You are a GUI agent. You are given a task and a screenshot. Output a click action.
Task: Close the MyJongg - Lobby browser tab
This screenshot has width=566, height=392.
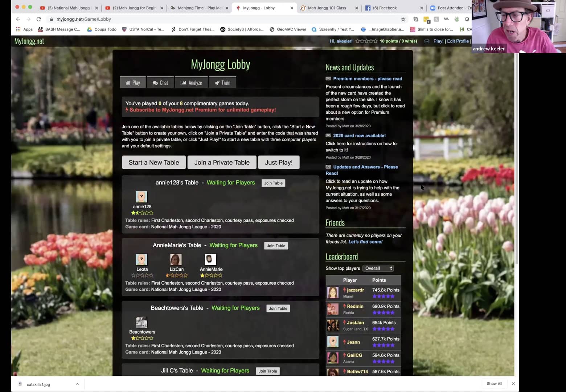pos(292,8)
